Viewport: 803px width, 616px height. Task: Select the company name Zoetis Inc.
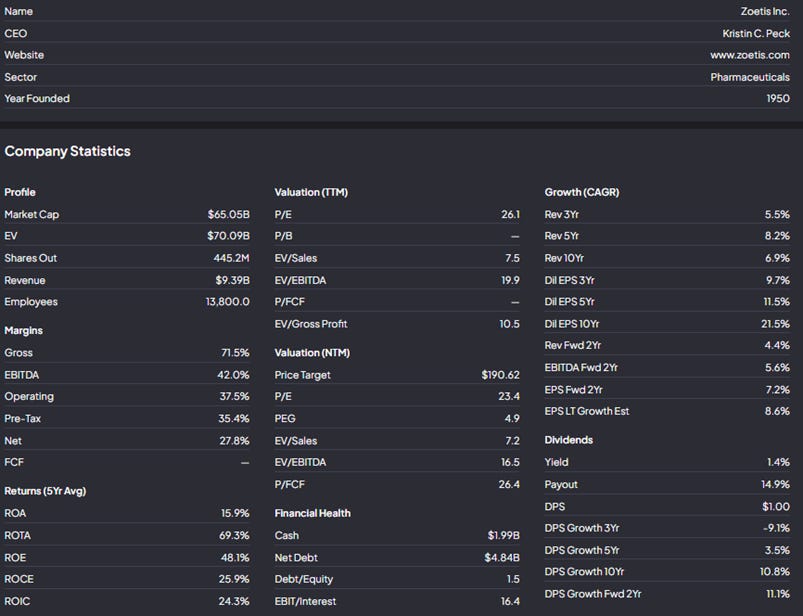765,11
